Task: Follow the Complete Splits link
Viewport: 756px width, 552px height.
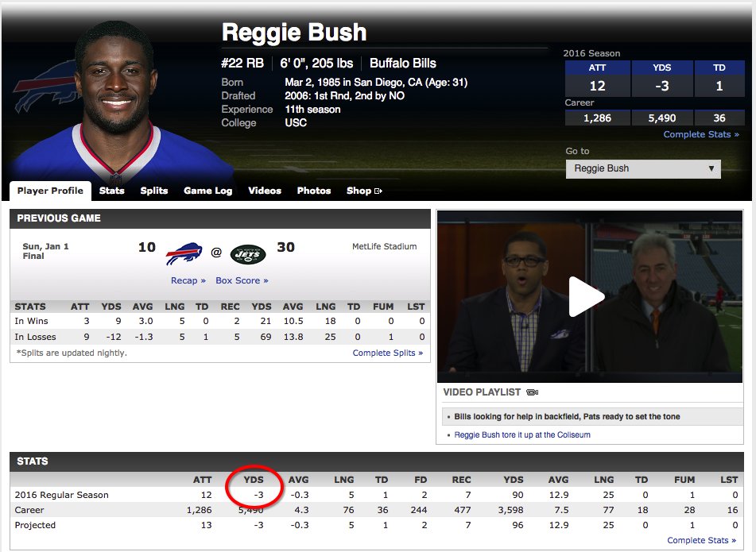Action: [388, 353]
